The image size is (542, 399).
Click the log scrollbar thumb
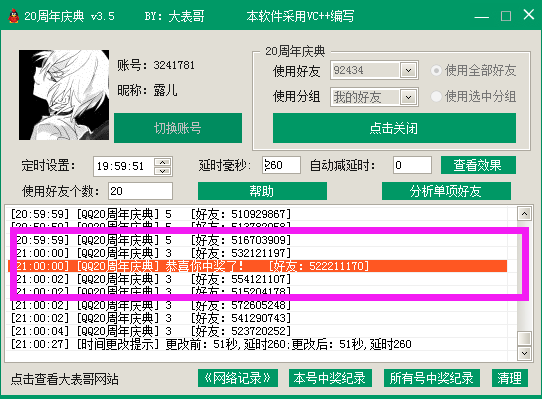coord(524,338)
